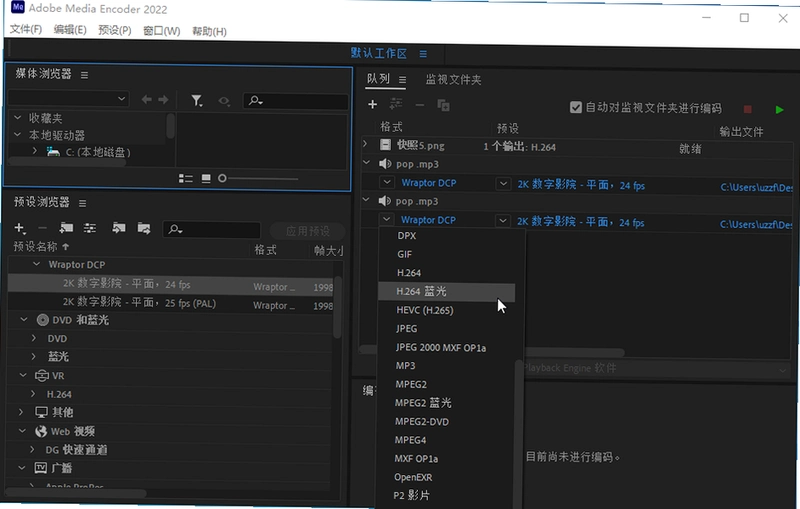Image resolution: width=800 pixels, height=509 pixels.
Task: Open the 编辑(E) menu
Action: click(x=70, y=30)
